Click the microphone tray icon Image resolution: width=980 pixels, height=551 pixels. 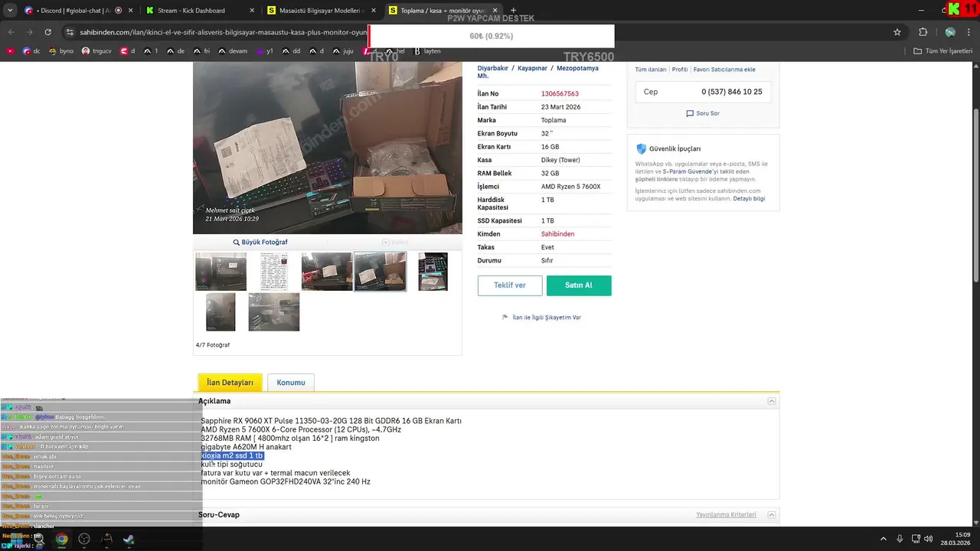(x=900, y=539)
